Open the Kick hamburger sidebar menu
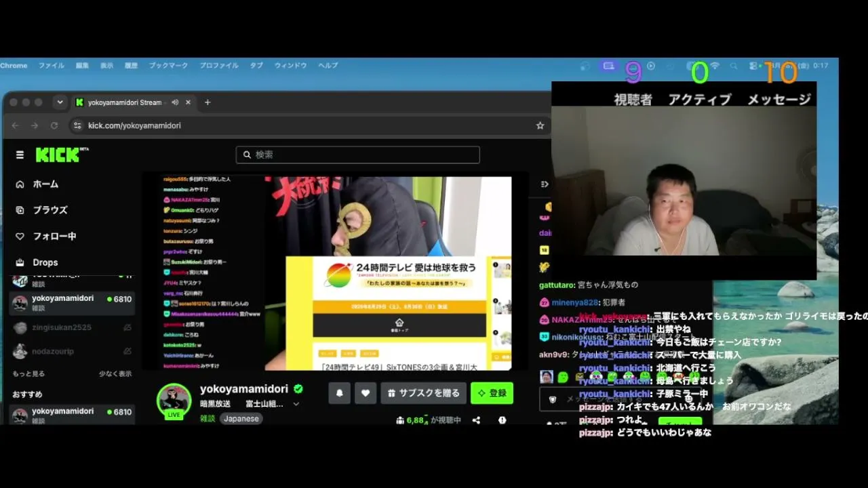Screen dimensions: 868x488 [x=20, y=155]
